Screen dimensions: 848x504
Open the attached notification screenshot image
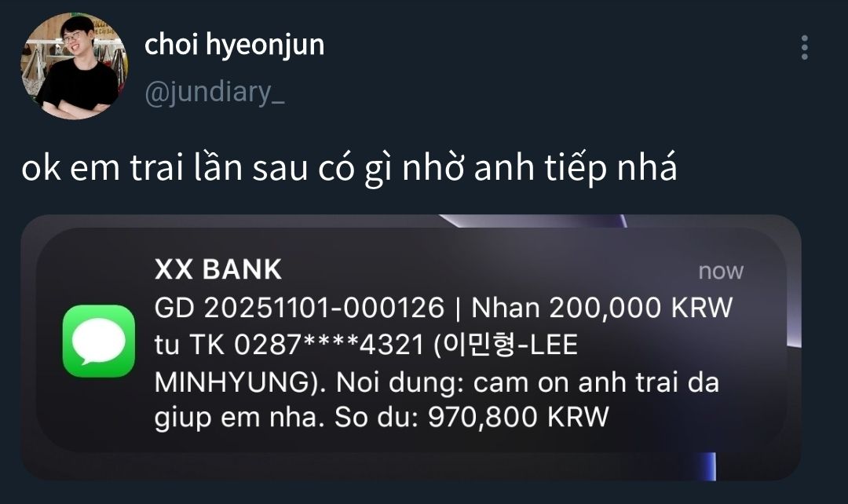tap(411, 347)
